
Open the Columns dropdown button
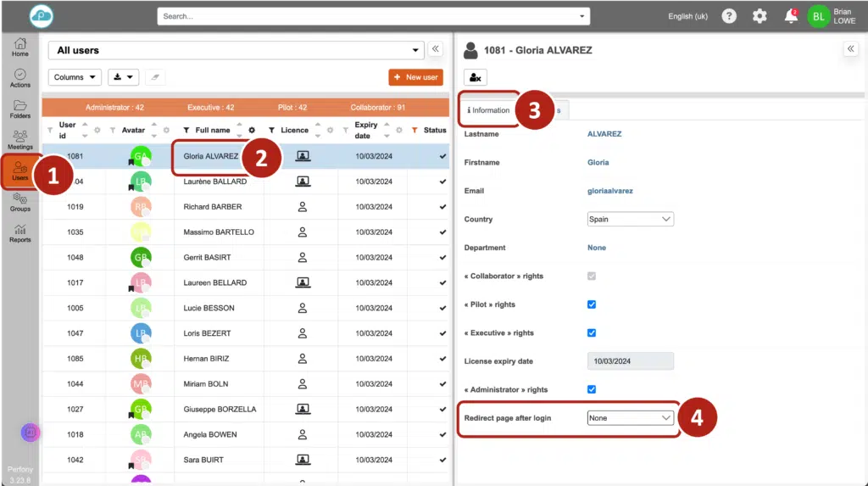(x=75, y=77)
